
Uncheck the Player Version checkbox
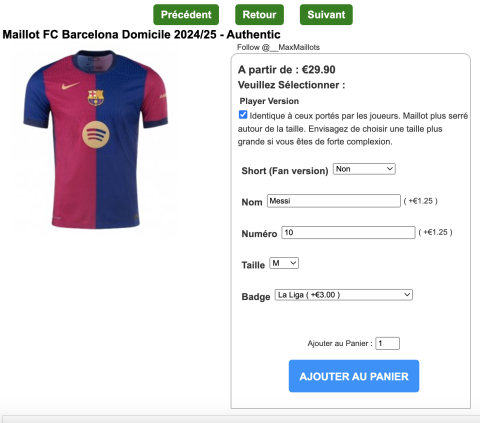243,115
